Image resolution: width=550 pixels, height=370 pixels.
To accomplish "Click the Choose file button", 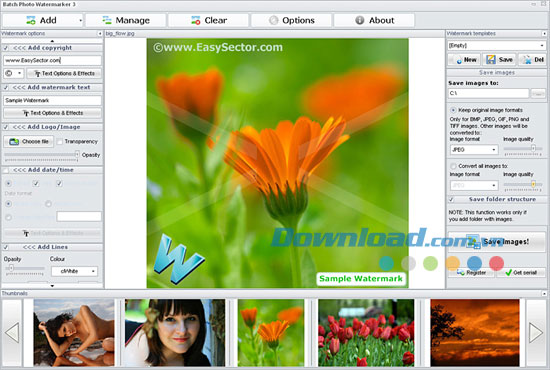I will point(29,141).
